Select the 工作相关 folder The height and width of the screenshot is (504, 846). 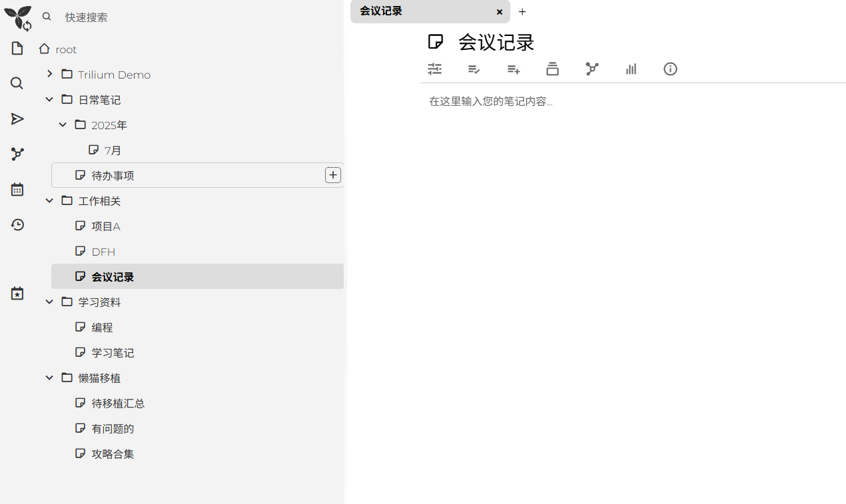click(99, 201)
